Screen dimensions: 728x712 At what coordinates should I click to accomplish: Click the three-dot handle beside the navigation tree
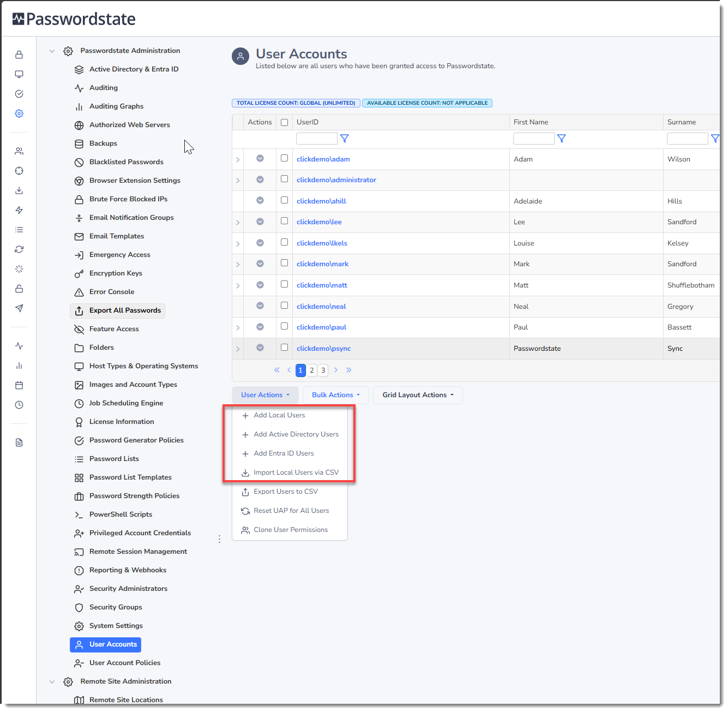[219, 539]
